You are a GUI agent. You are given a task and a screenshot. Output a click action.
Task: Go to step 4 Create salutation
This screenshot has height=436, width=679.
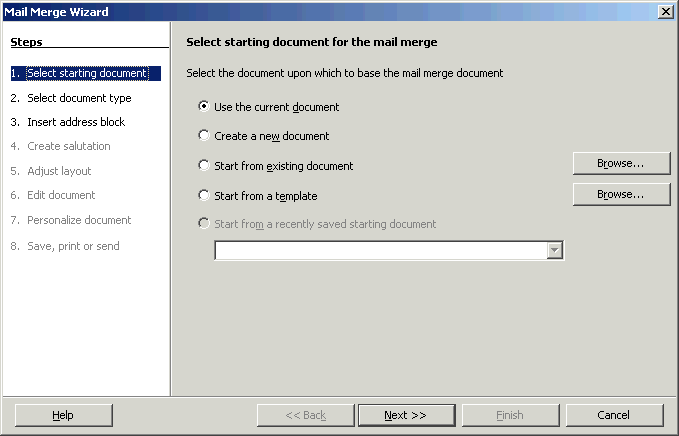tap(61, 146)
